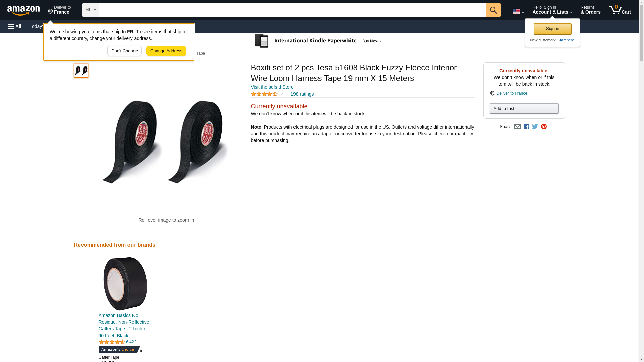Open the All hamburger menu

pyautogui.click(x=15, y=26)
